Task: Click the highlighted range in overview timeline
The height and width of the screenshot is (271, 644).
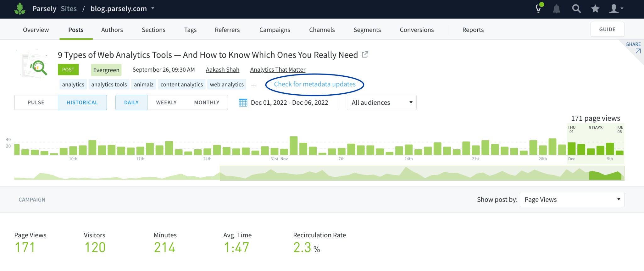Action: pyautogui.click(x=422, y=173)
